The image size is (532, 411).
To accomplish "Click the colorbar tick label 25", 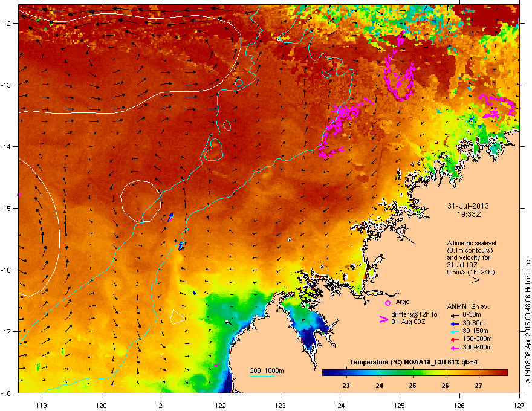I will tap(412, 386).
